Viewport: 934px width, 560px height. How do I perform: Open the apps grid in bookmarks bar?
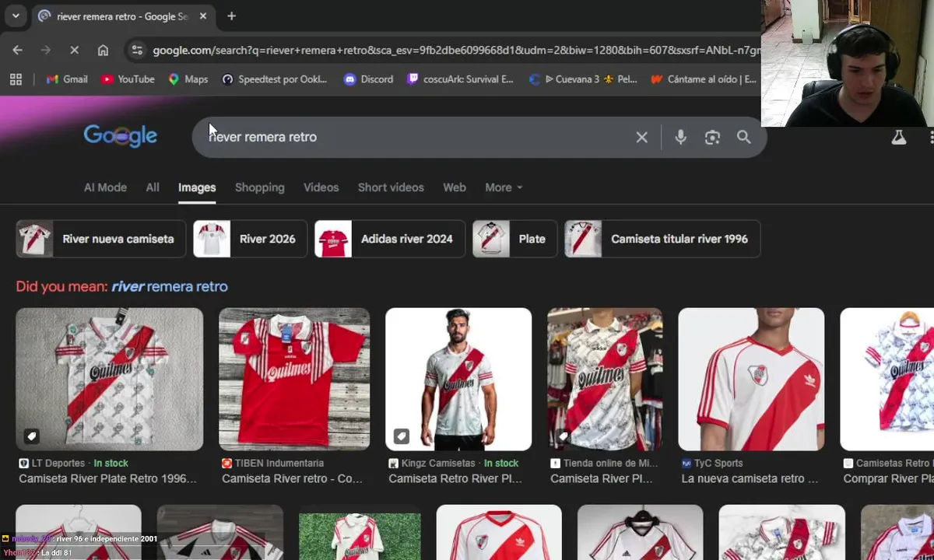16,79
